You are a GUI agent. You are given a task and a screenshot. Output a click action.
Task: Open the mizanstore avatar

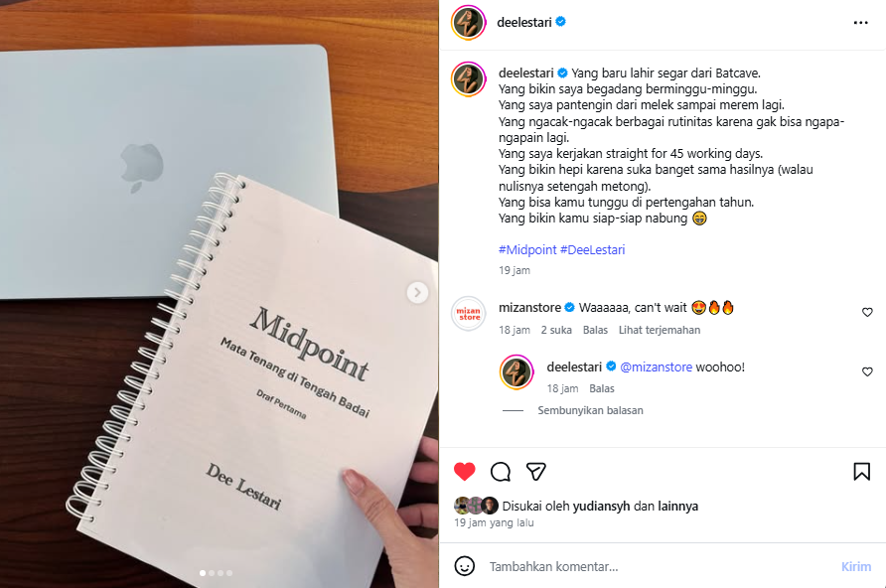point(469,314)
